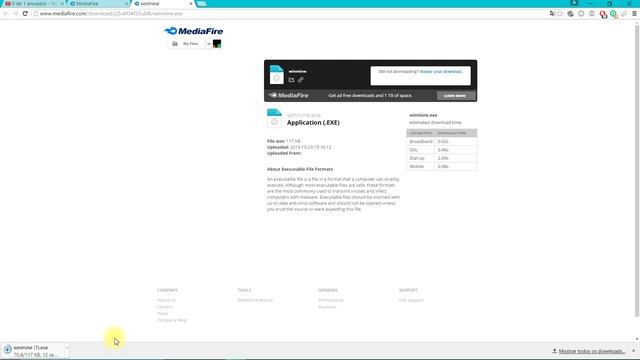Click the About Us footer link

[x=166, y=300]
